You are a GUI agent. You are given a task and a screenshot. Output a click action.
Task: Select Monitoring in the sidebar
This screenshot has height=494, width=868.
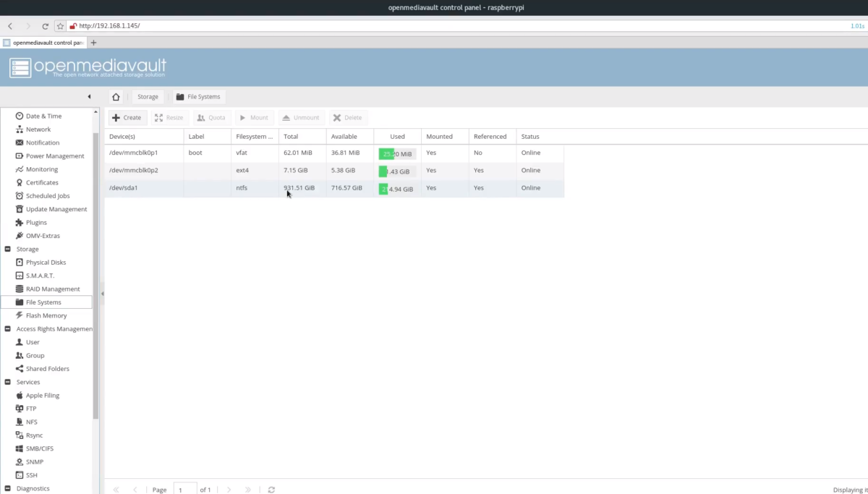click(x=41, y=169)
